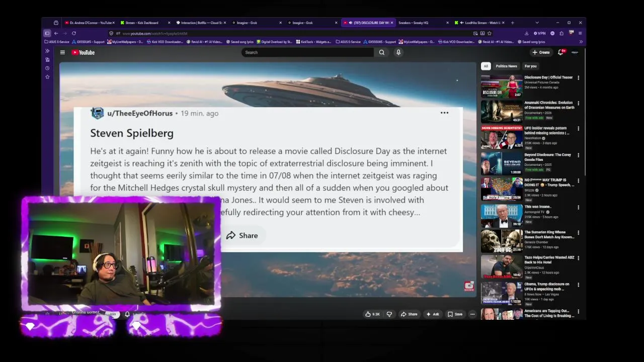
Task: Switch to Sneakers - Sneaky HQ tab
Action: (x=424, y=23)
